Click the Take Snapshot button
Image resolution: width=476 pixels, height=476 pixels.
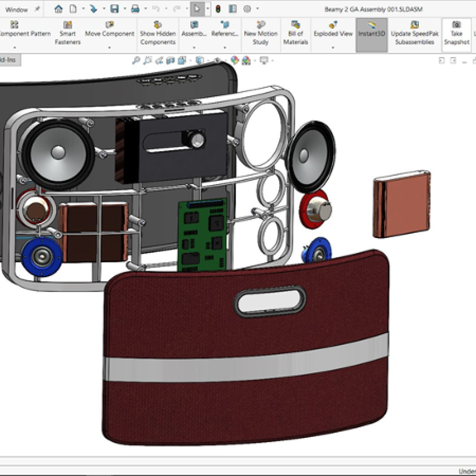(x=456, y=33)
